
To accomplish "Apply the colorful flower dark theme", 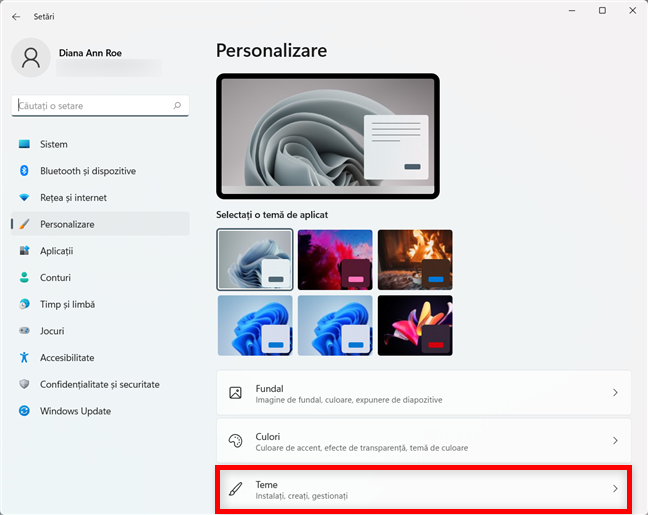I will (x=415, y=325).
